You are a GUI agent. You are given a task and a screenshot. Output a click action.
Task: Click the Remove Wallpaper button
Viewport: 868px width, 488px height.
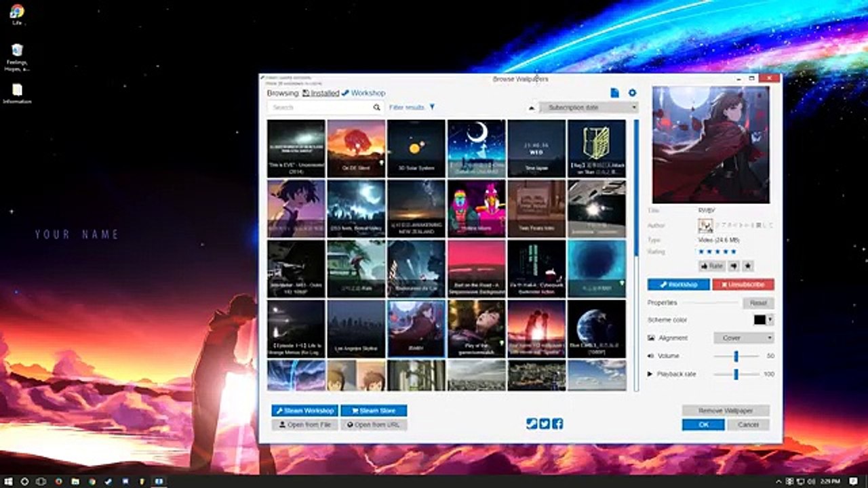[726, 411]
